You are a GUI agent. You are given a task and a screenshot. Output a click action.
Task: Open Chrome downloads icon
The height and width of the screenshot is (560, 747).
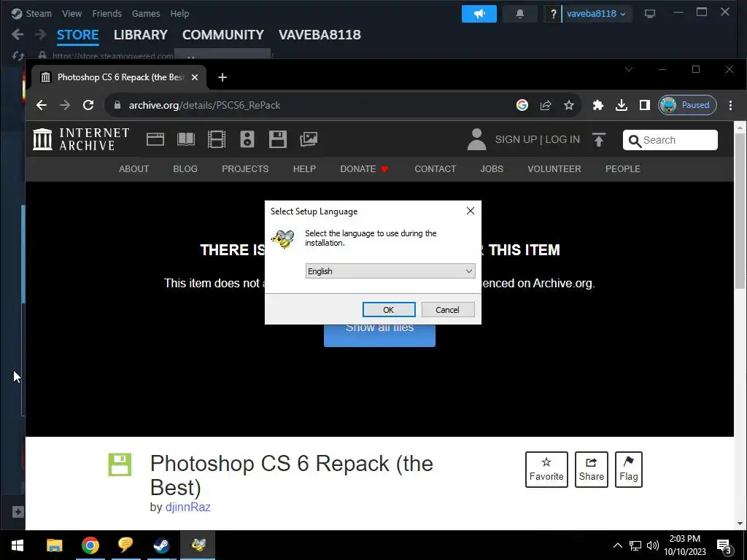pyautogui.click(x=622, y=105)
